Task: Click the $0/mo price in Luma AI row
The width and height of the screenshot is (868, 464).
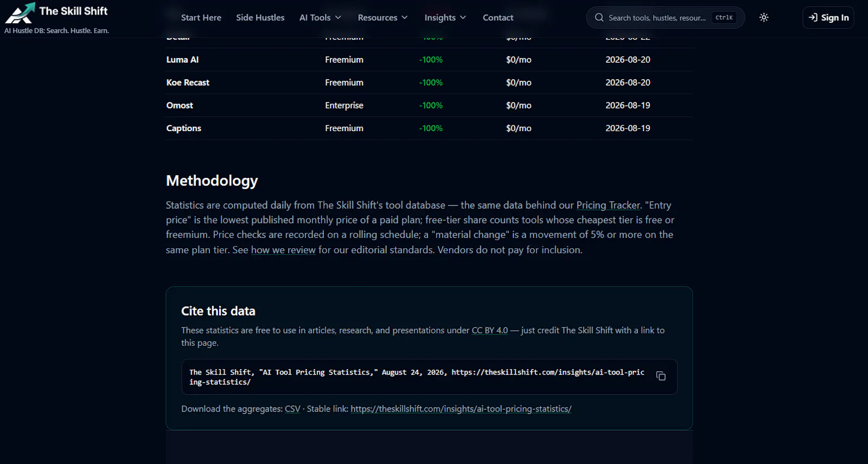Action: click(519, 60)
